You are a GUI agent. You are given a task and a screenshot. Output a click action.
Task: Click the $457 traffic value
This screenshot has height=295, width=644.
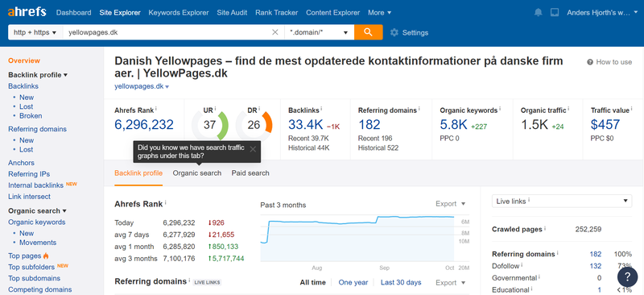click(x=605, y=125)
